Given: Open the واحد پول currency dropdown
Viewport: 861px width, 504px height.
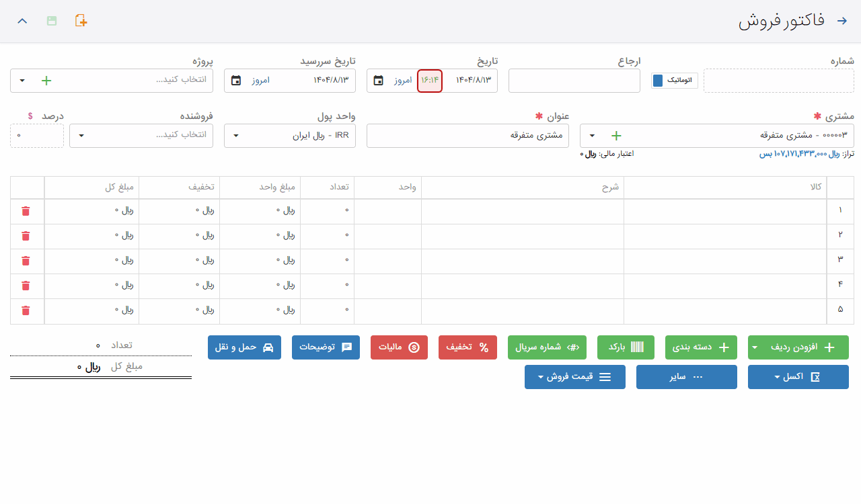Looking at the screenshot, I should (236, 136).
